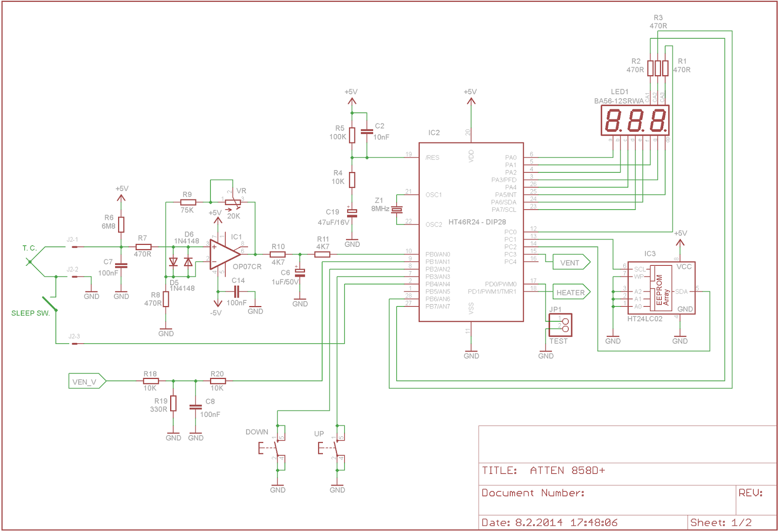The height and width of the screenshot is (532, 778).
Task: Select the 8MHz crystal Z1 symbol
Action: 397,209
